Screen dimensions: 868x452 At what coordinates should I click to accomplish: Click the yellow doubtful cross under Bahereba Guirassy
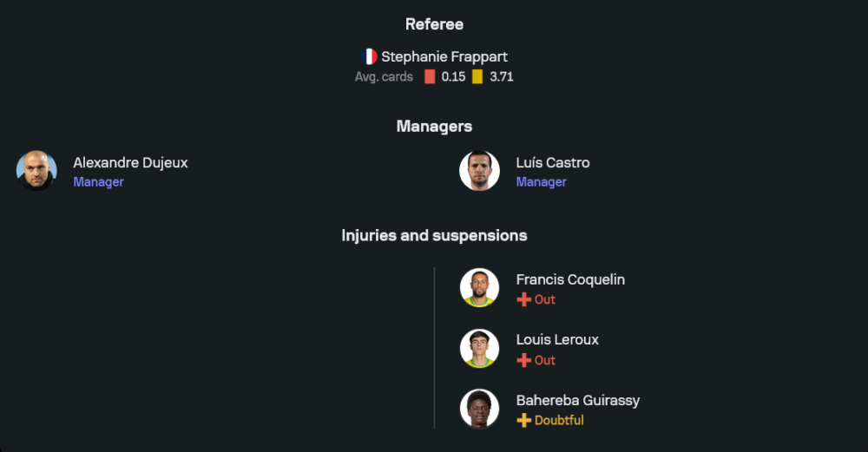(x=523, y=420)
